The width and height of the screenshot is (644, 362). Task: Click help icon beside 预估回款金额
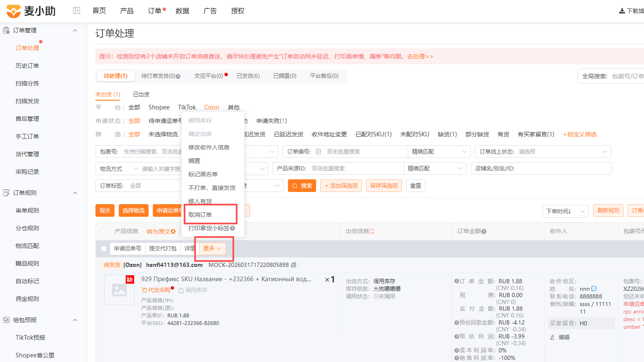coord(457,323)
